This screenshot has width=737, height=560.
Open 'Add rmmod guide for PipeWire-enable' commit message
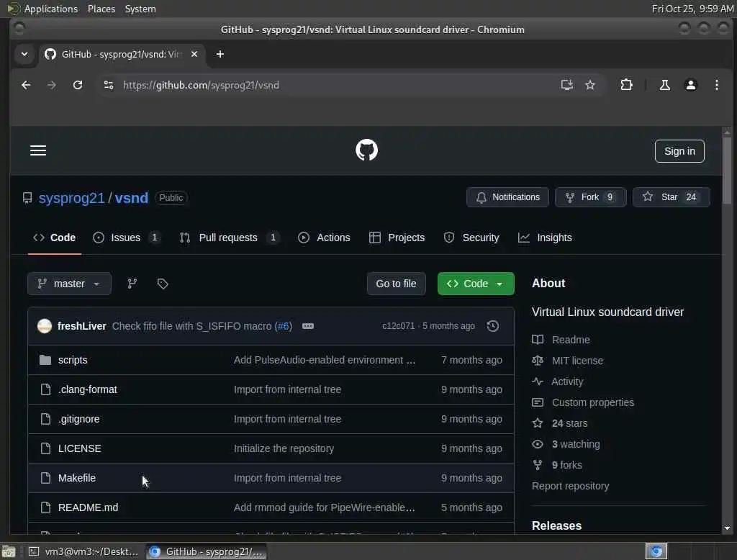click(x=325, y=507)
